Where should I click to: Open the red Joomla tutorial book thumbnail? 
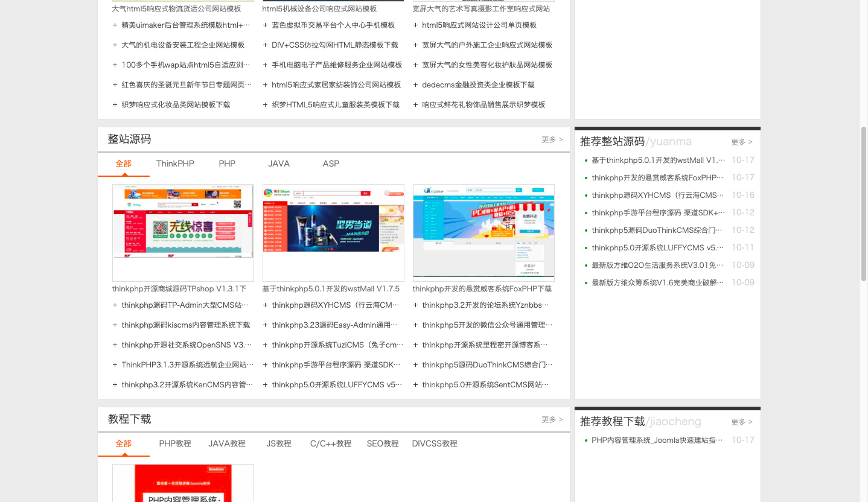tap(183, 483)
